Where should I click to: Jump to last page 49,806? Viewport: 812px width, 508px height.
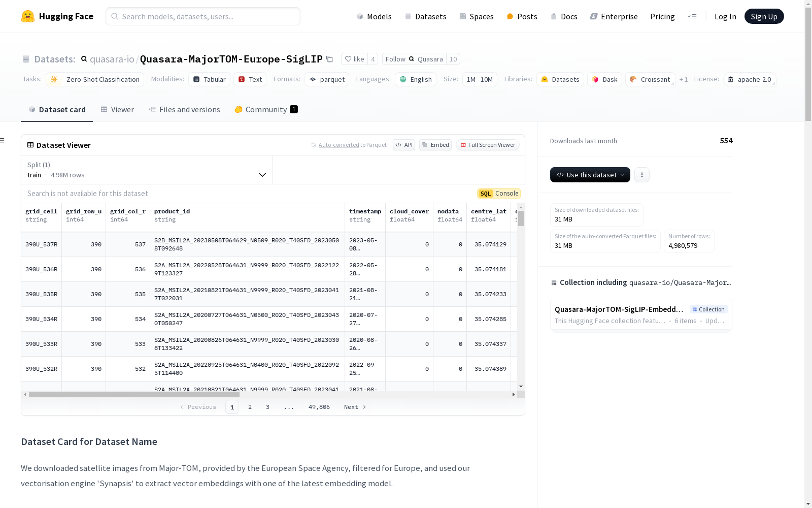[x=319, y=407]
